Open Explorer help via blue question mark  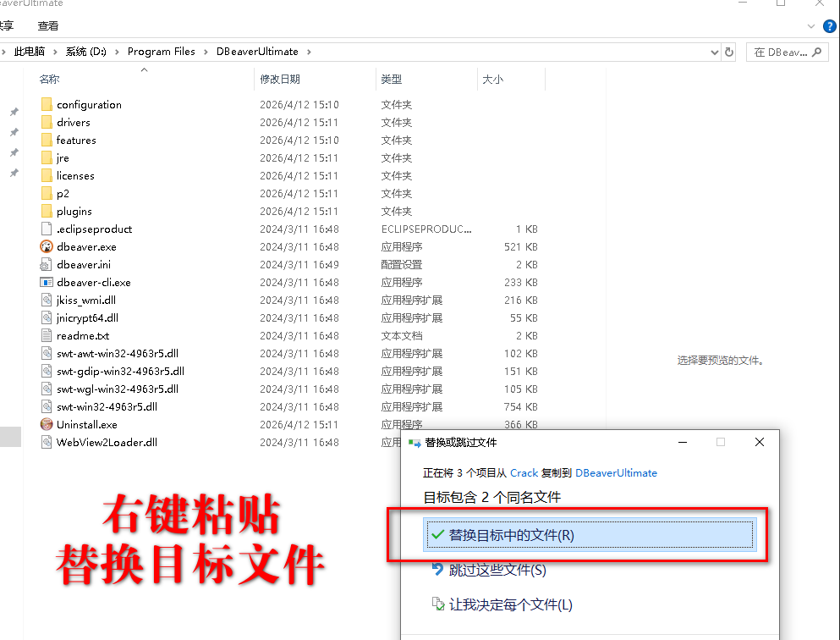coord(829,25)
